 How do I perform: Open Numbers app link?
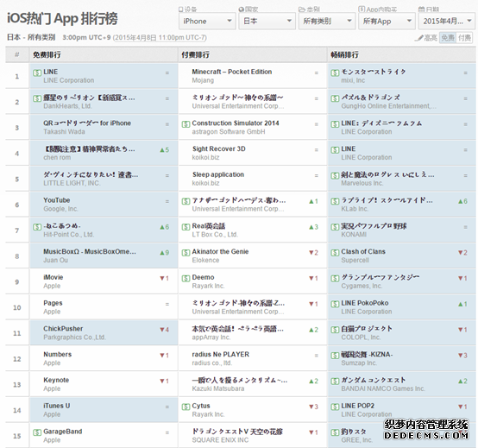point(57,355)
